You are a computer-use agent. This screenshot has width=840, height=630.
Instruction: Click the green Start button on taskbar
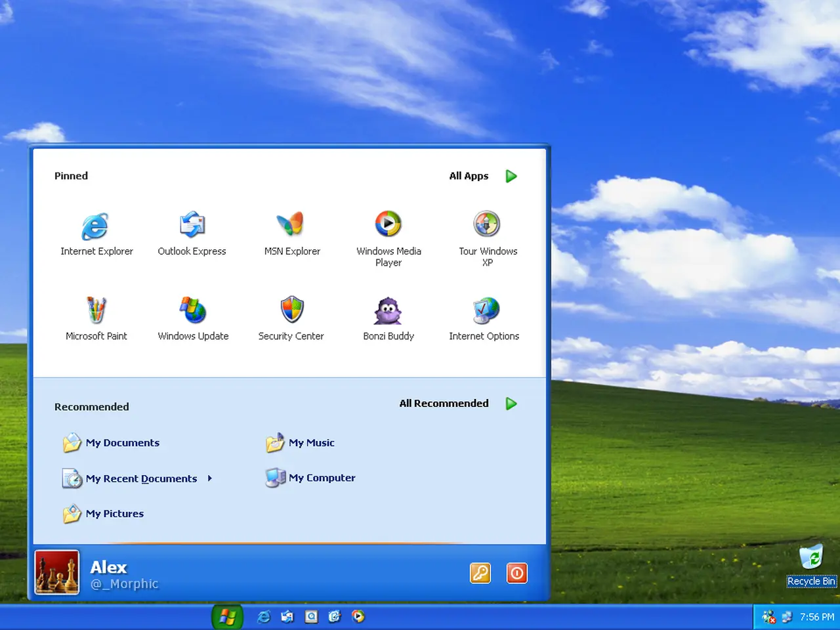[227, 617]
